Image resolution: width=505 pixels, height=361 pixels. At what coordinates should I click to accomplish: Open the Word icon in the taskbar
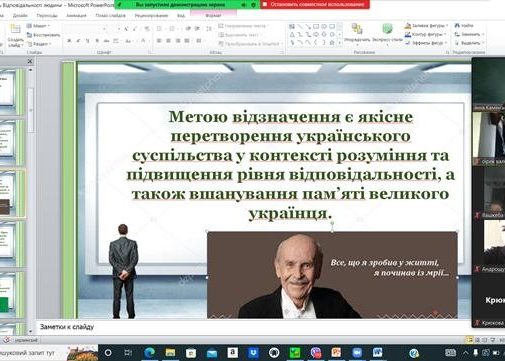tap(378, 352)
